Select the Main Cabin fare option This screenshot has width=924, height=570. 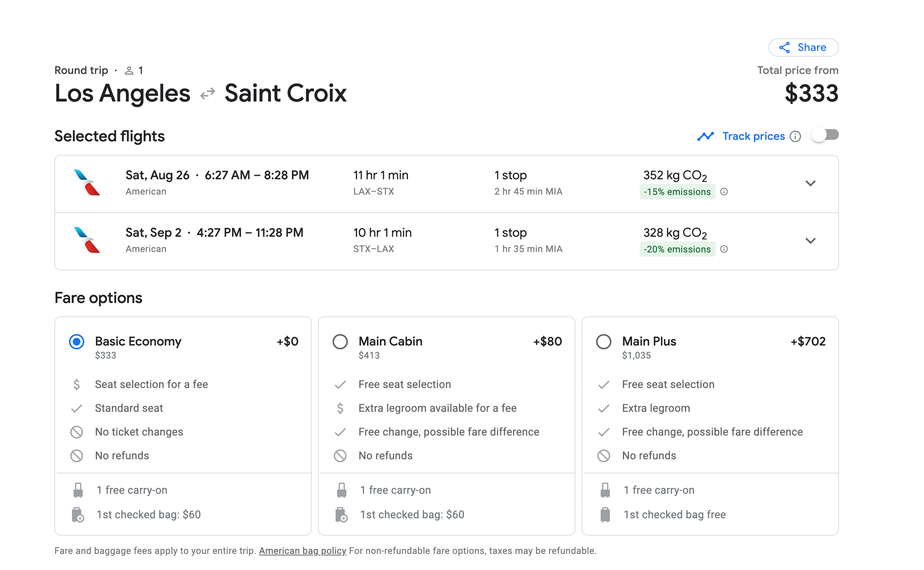pyautogui.click(x=340, y=341)
